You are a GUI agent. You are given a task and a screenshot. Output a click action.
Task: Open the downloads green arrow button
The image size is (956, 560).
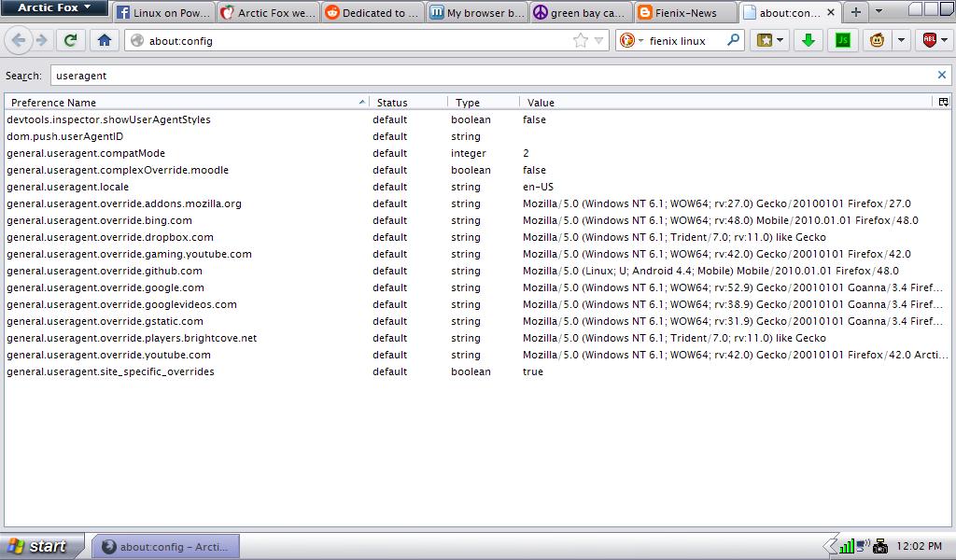pyautogui.click(x=808, y=40)
